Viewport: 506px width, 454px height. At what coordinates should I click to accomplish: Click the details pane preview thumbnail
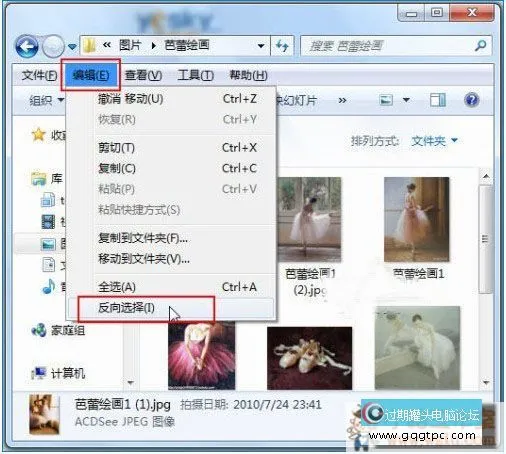[x=44, y=414]
